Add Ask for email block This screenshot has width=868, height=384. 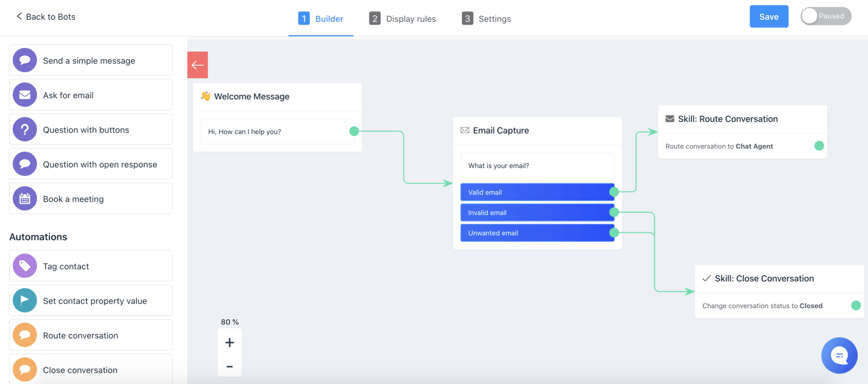(x=91, y=95)
